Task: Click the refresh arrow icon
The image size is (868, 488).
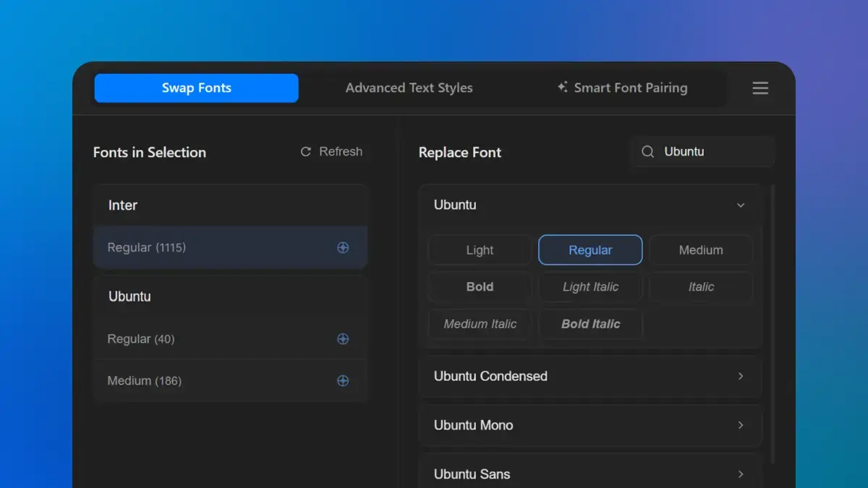Action: 306,152
